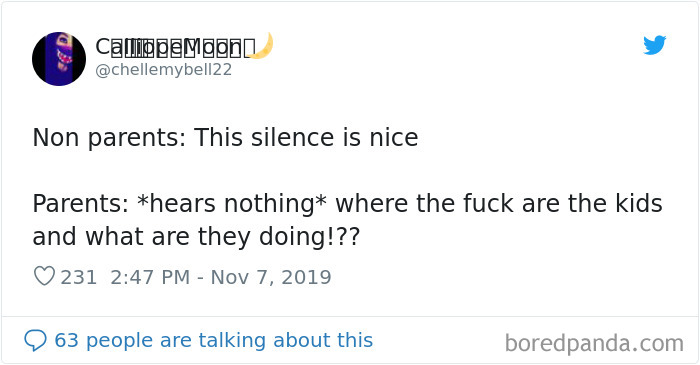This screenshot has width=700, height=365.
Task: Click the word 'Parents:' starting second paragraph
Action: 81,204
